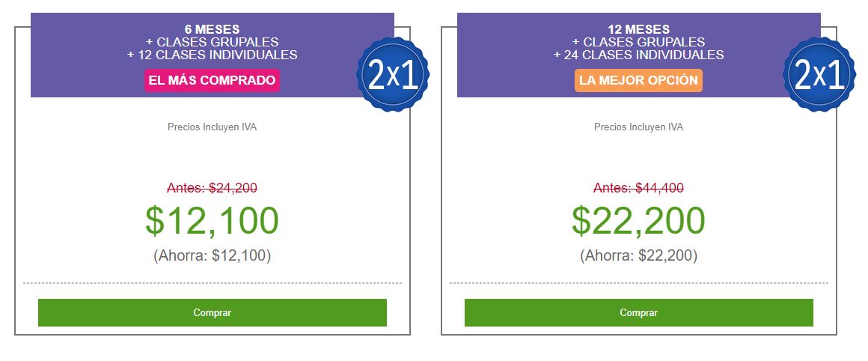This screenshot has height=361, width=868.
Task: Buy the 6 MESES plan with Comprar
Action: click(212, 313)
